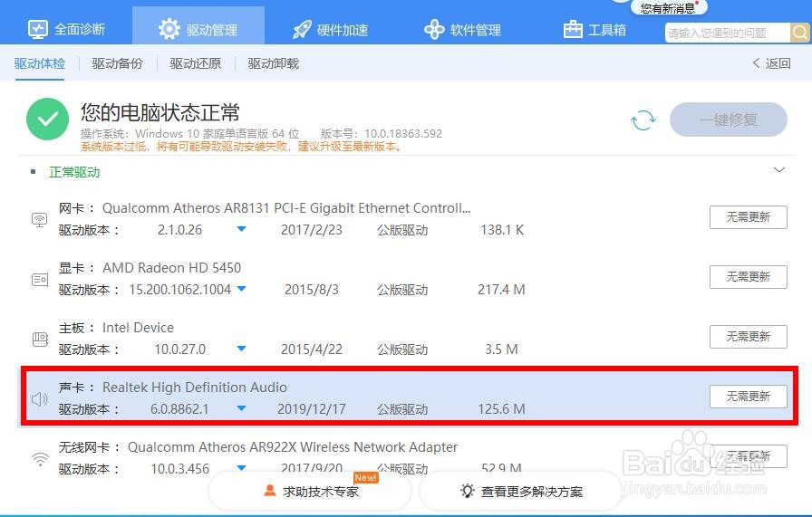
Task: Open version dropdown for 6.0.8862.1
Action: point(241,408)
